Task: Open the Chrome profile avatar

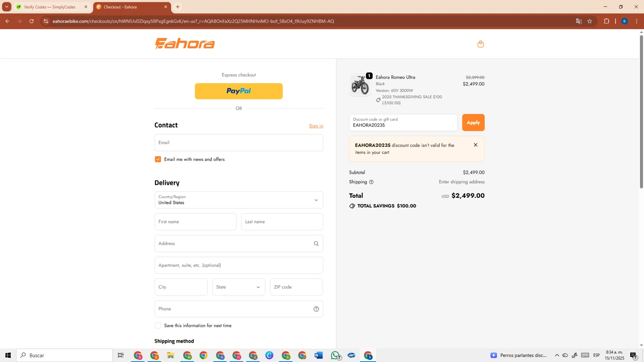Action: point(624,21)
